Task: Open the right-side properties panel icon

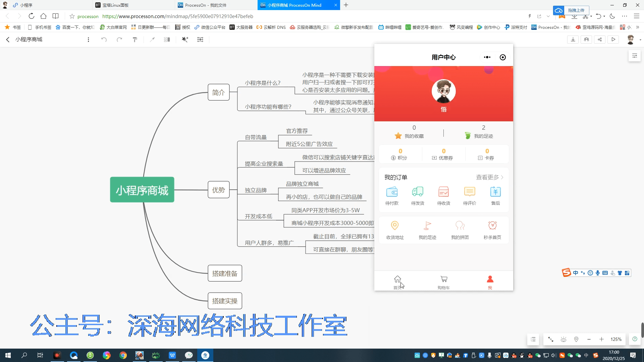Action: click(x=635, y=56)
